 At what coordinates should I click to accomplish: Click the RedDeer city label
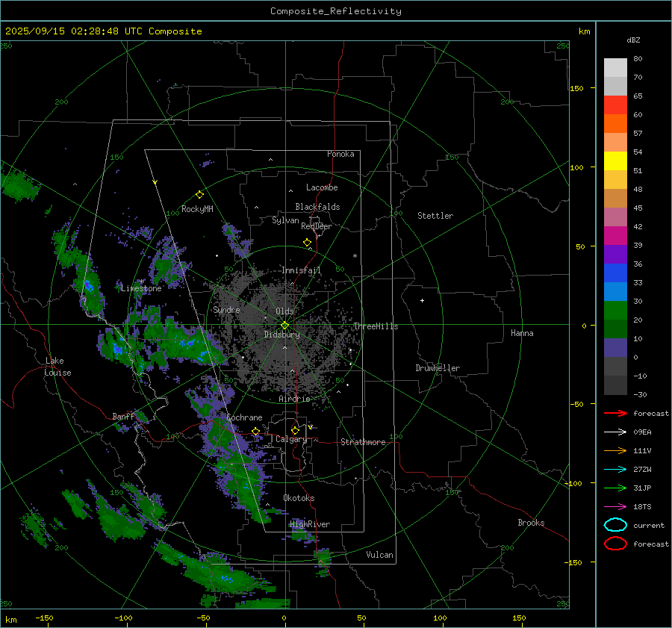coord(317,226)
